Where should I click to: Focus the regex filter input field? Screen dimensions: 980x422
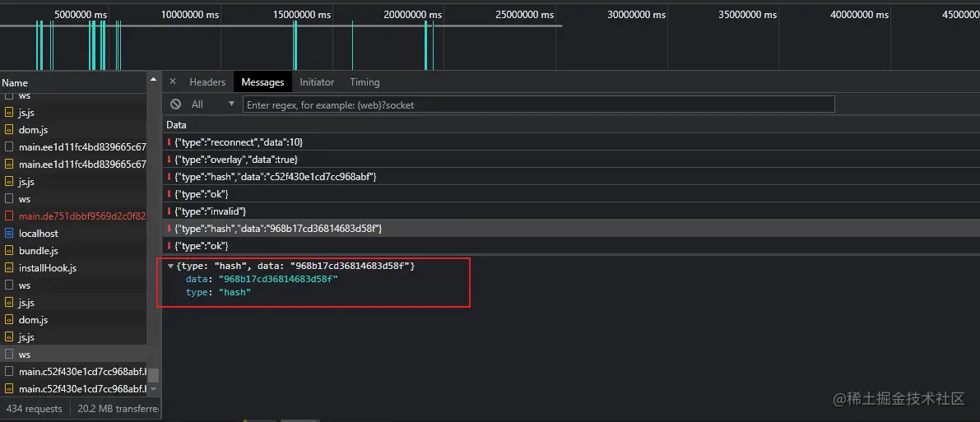point(539,104)
